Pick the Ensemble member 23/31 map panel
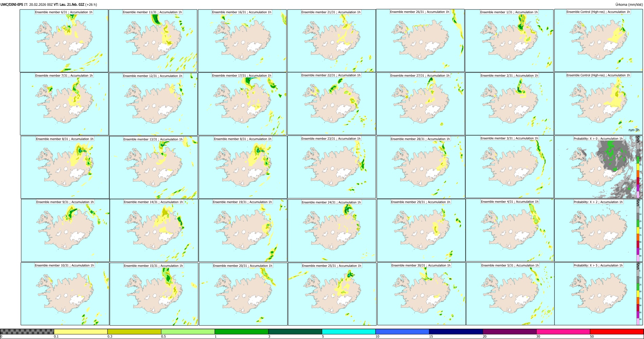The height and width of the screenshot is (339, 644). tap(331, 167)
